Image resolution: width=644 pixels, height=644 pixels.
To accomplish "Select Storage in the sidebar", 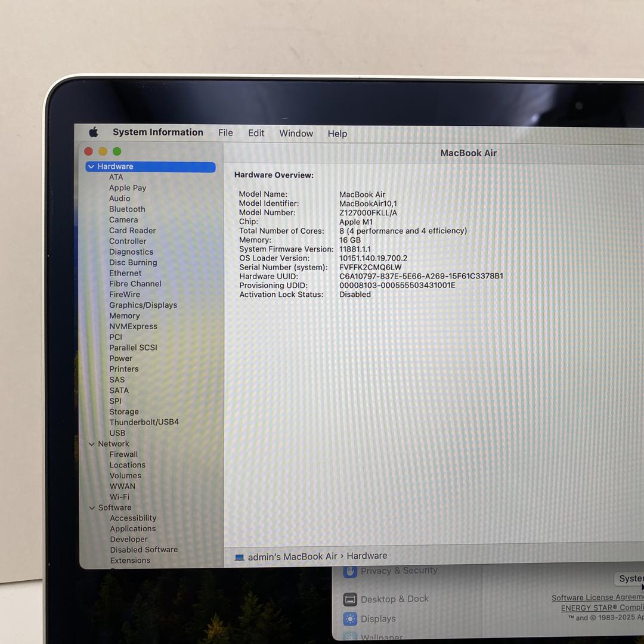I will point(124,412).
